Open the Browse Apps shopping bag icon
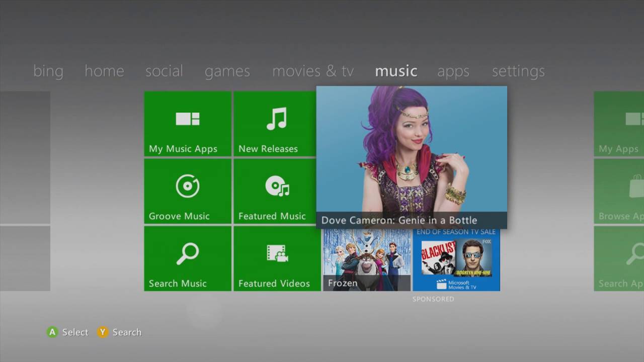This screenshot has width=644, height=362. 636,186
